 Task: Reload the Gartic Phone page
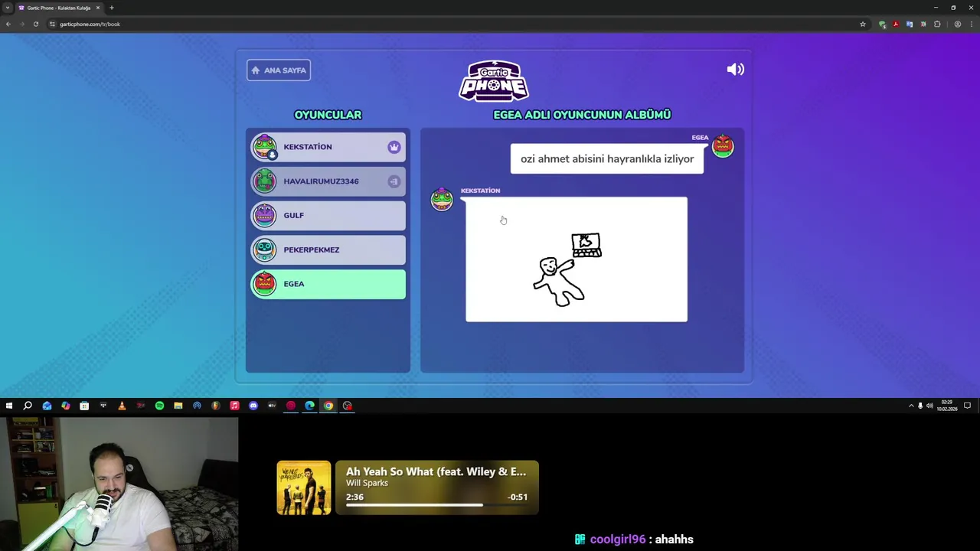(35, 24)
